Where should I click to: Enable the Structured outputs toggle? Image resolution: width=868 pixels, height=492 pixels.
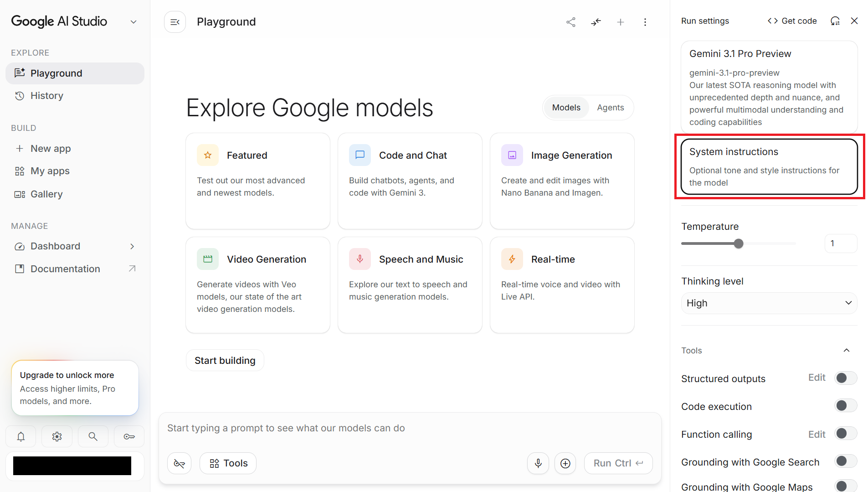coord(846,378)
